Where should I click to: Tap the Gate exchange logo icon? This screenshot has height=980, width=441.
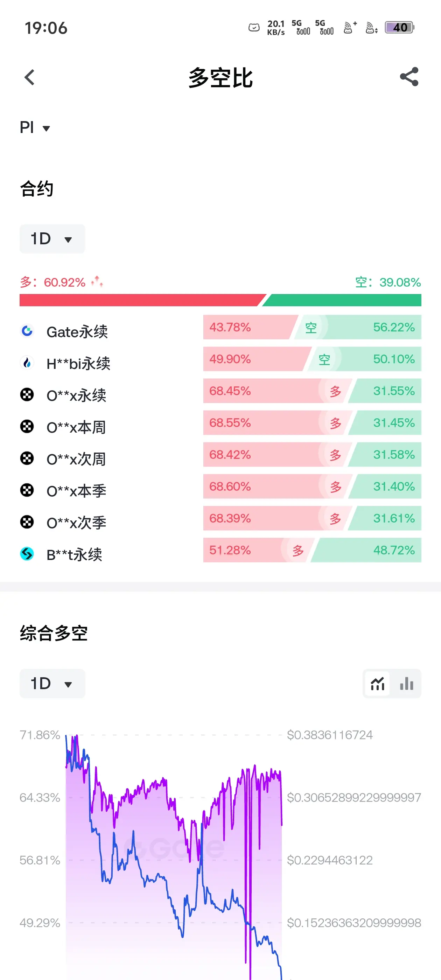[x=27, y=331]
